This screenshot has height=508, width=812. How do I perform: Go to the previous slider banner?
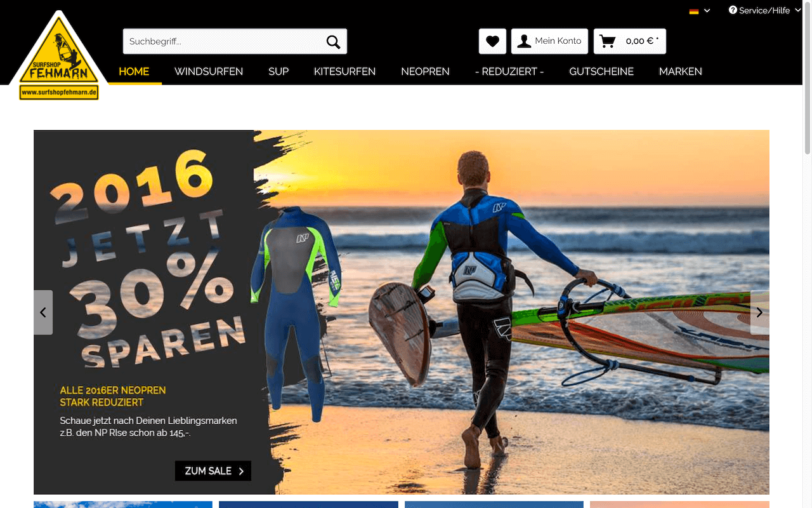point(43,312)
